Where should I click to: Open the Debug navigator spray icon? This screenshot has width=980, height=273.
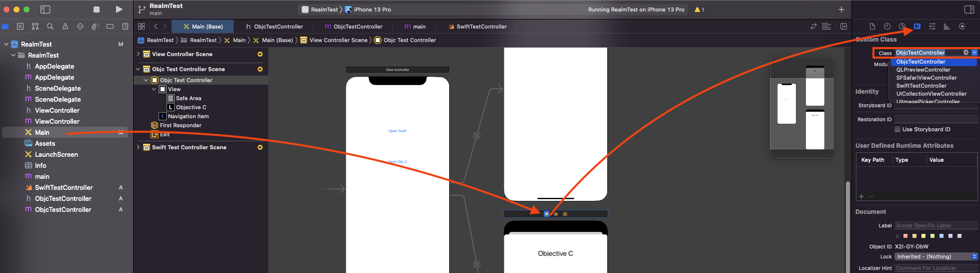pyautogui.click(x=95, y=27)
